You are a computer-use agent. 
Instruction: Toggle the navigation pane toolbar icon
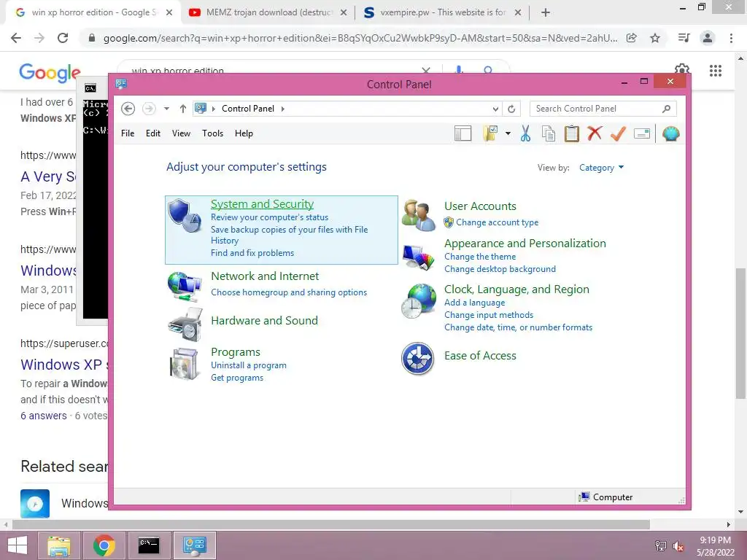pos(462,134)
